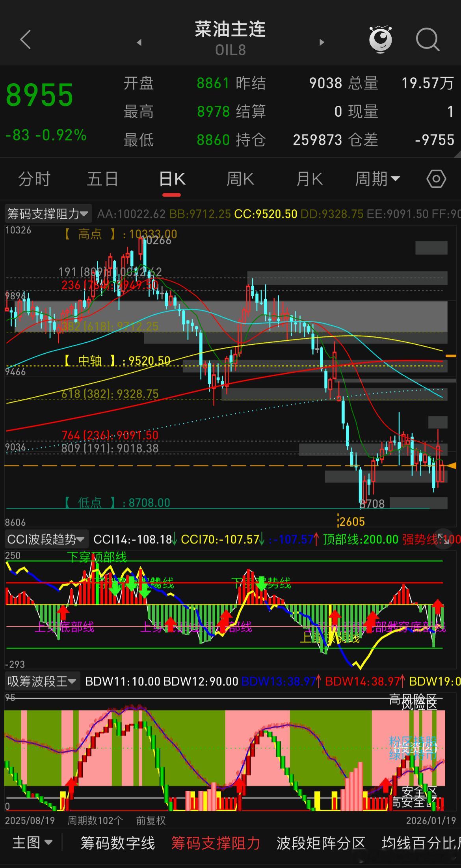Viewport: 461px width, 868px height.
Task: Tap the 618 (382): 9328.75 level label
Action: pyautogui.click(x=110, y=394)
